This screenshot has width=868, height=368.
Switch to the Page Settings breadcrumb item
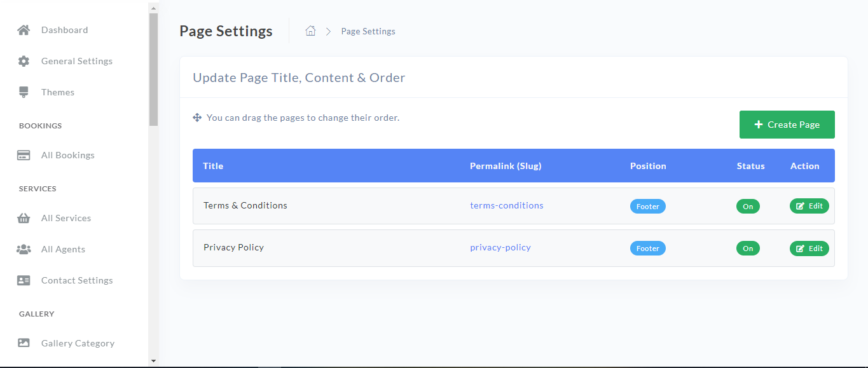pos(368,31)
